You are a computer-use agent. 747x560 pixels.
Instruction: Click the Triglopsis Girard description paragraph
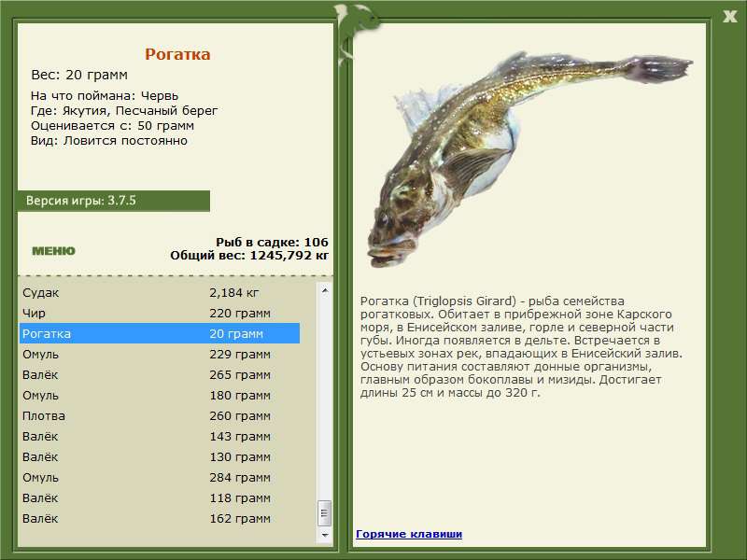point(521,346)
